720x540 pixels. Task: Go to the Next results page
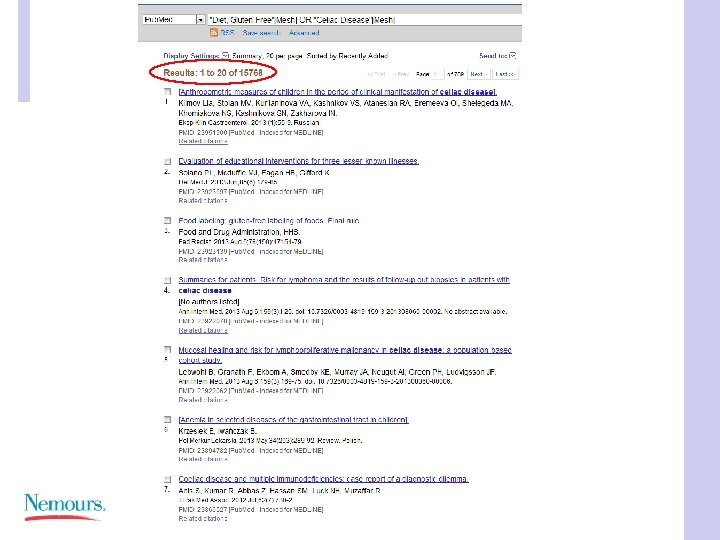pyautogui.click(x=478, y=74)
